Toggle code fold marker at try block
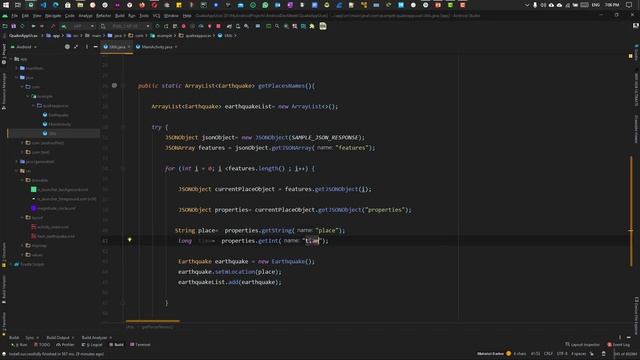The image size is (640, 360). 122,127
